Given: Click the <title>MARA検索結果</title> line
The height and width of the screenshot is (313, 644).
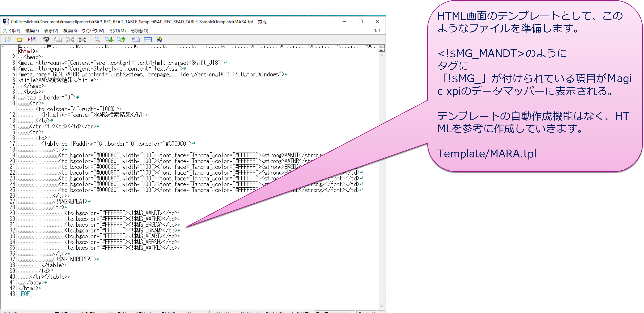Looking at the screenshot, I should (57, 80).
